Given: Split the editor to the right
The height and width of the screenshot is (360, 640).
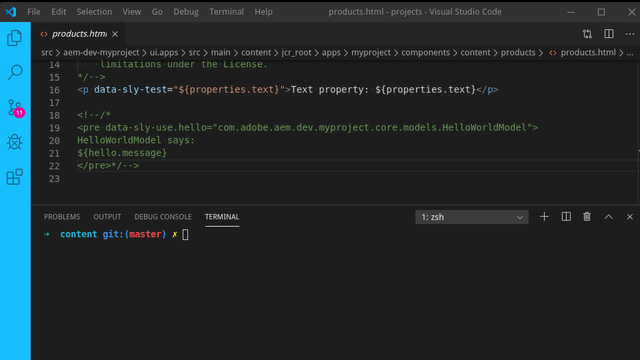Looking at the screenshot, I should click(x=609, y=33).
